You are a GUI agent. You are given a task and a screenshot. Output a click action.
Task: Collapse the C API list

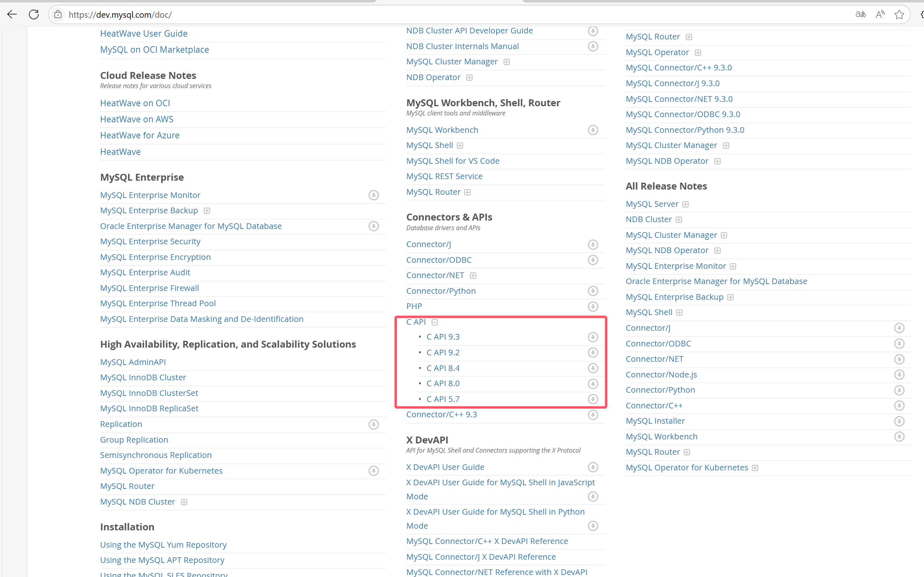click(435, 322)
